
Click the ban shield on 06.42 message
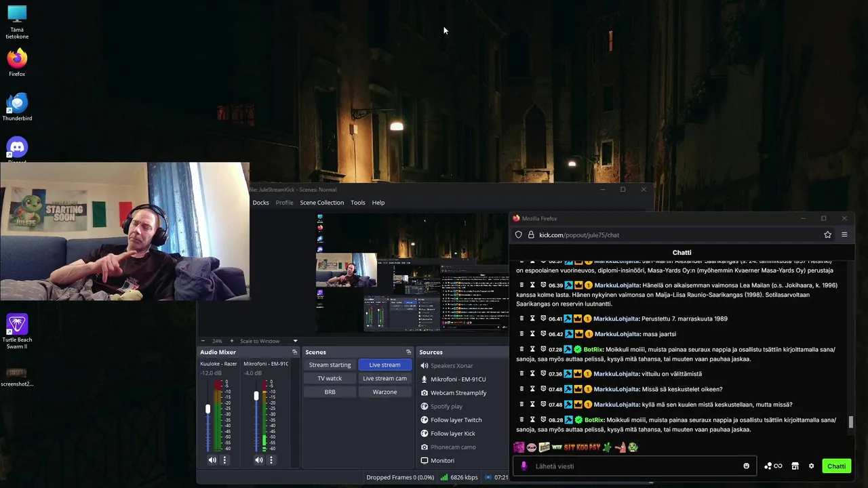[543, 334]
